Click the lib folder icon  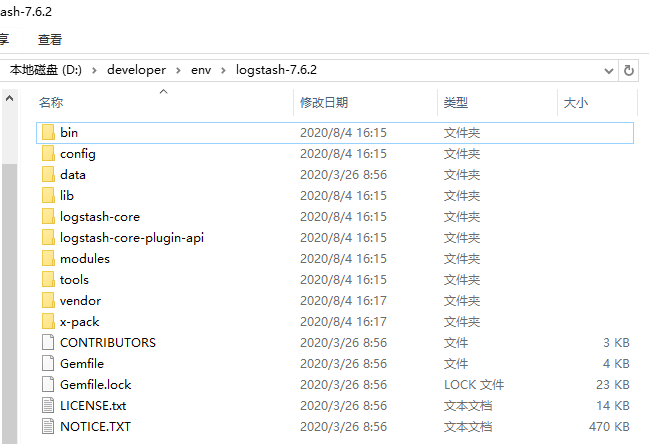coord(48,196)
